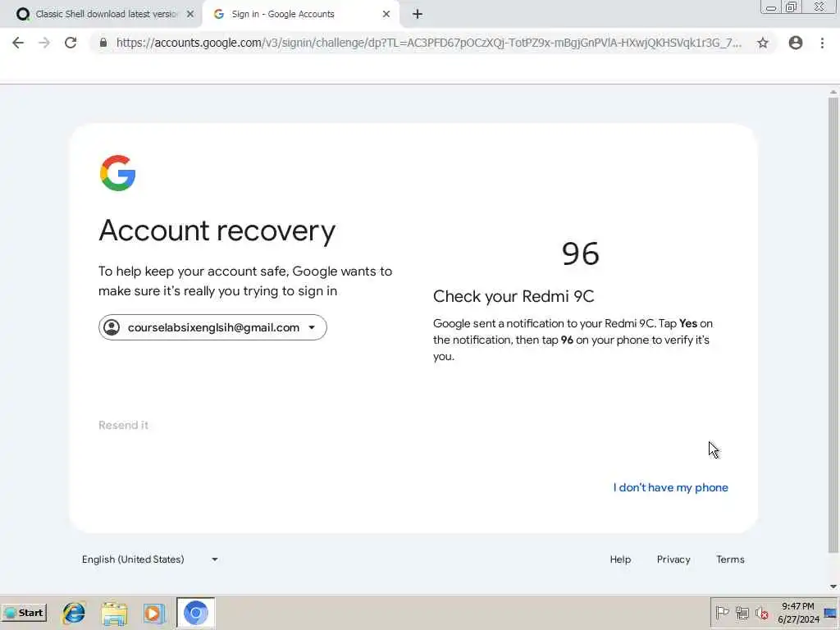Open a new browser tab
This screenshot has height=630, width=840.
(x=418, y=14)
